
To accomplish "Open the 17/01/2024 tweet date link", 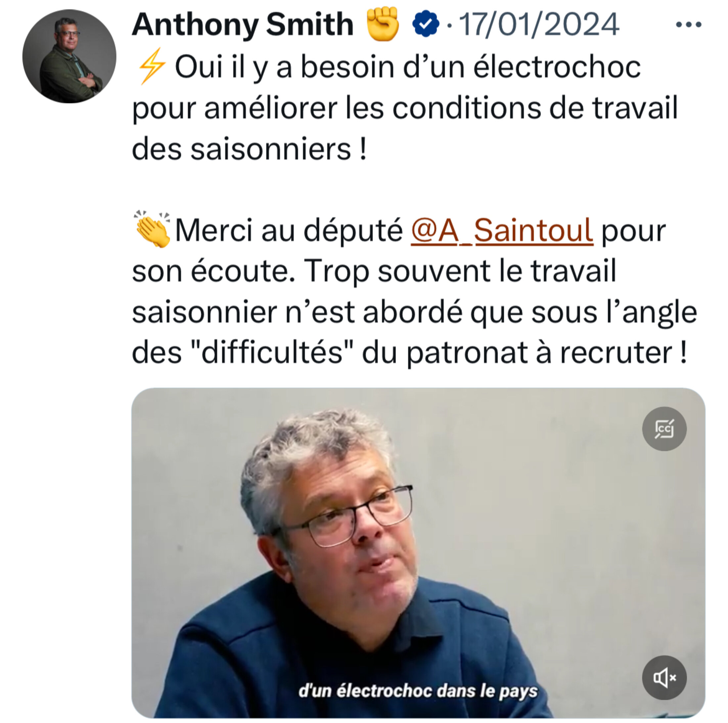I will click(539, 25).
